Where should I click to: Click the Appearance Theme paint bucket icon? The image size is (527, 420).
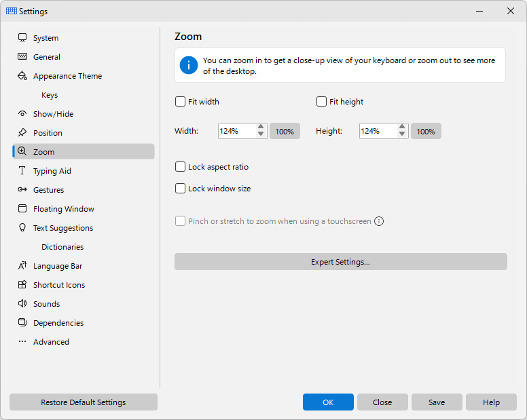coord(22,75)
